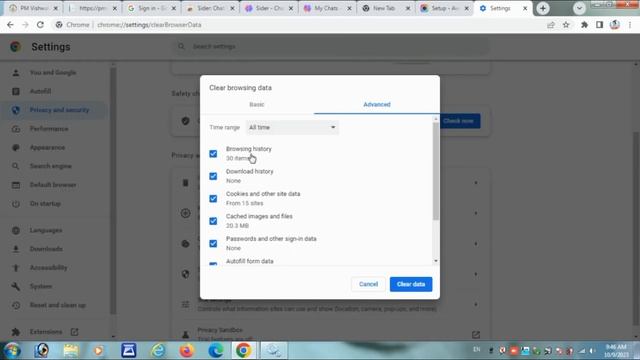This screenshot has width=640, height=360.
Task: Open Appearance settings section
Action: click(x=47, y=148)
